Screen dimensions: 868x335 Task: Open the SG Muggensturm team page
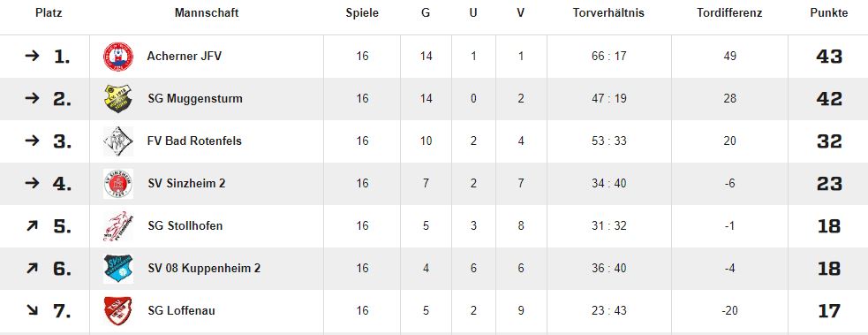pos(195,99)
